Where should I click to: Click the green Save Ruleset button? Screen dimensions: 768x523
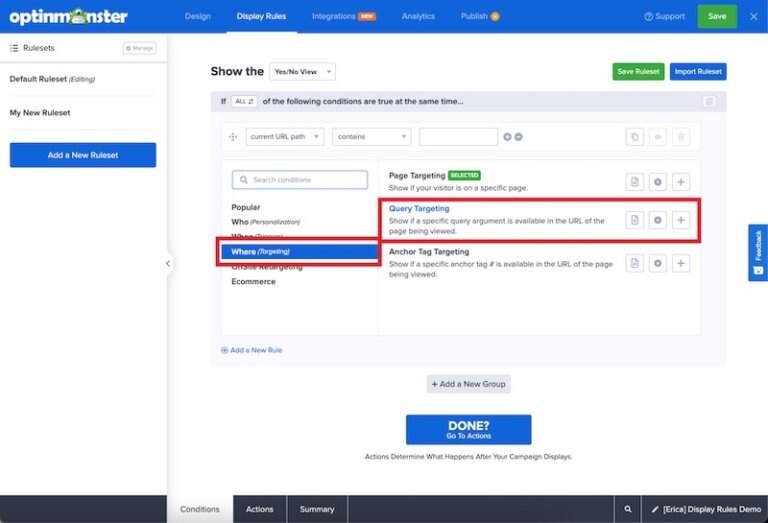pyautogui.click(x=638, y=72)
